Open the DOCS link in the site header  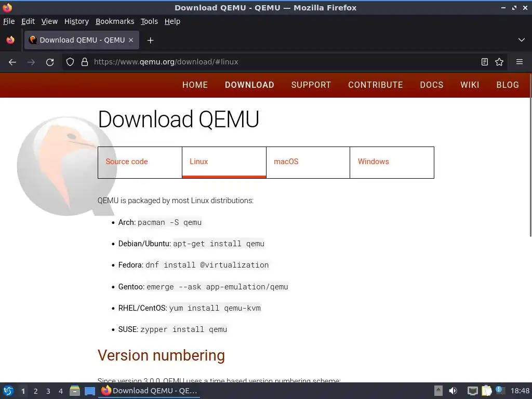432,85
